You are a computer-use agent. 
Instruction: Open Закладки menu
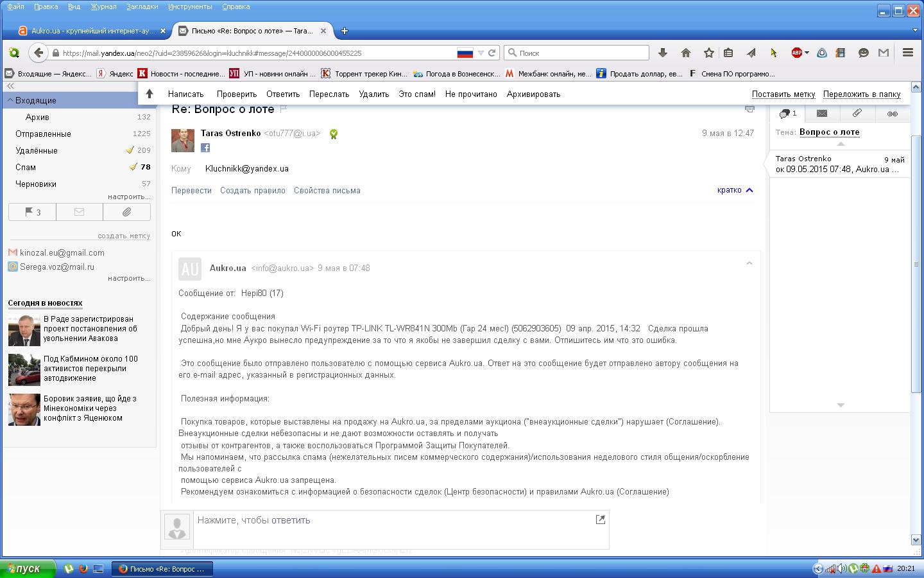pos(142,6)
